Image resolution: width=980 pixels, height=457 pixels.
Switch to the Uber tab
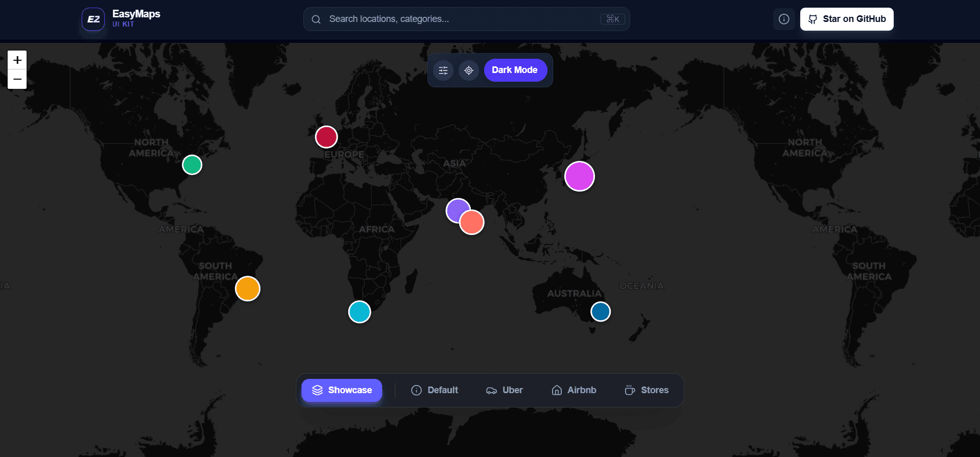click(505, 390)
